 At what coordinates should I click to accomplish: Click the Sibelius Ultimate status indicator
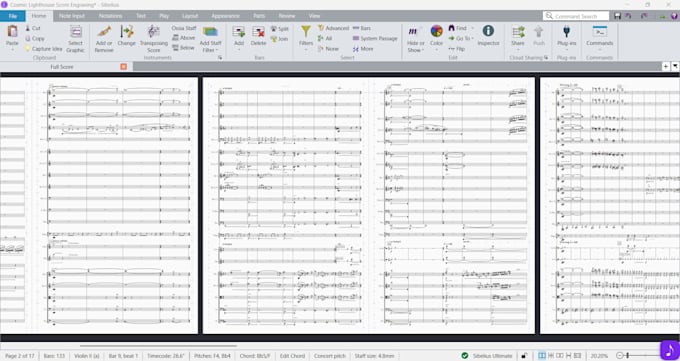pyautogui.click(x=488, y=356)
